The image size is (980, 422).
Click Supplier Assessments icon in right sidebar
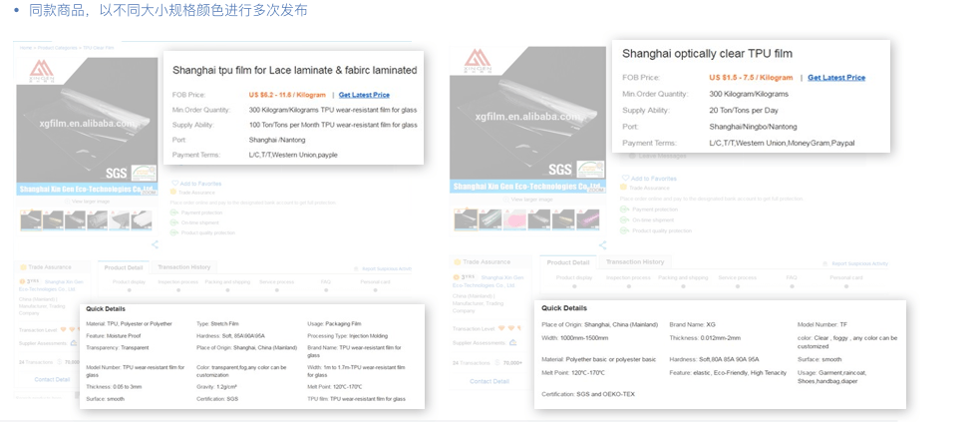512,342
